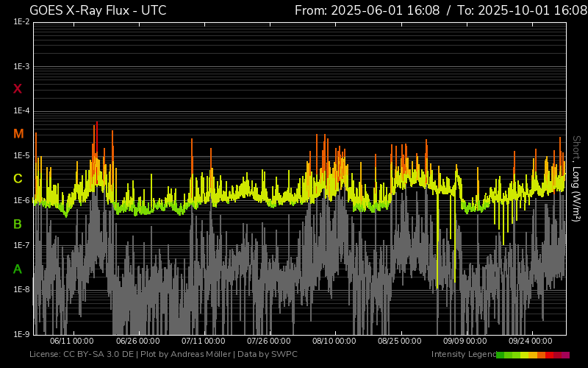588x368 pixels.
Task: Click the 1E-9 y-axis label
Action: pyautogui.click(x=21, y=334)
